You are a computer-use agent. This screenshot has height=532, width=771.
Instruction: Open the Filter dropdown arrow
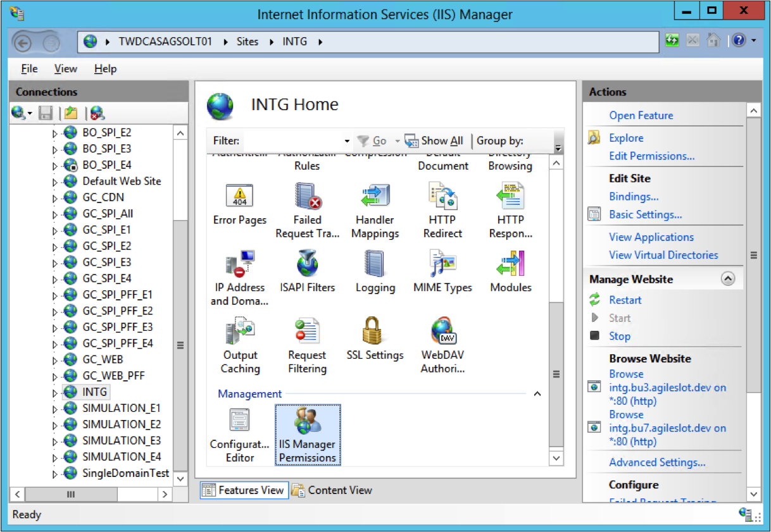click(347, 141)
